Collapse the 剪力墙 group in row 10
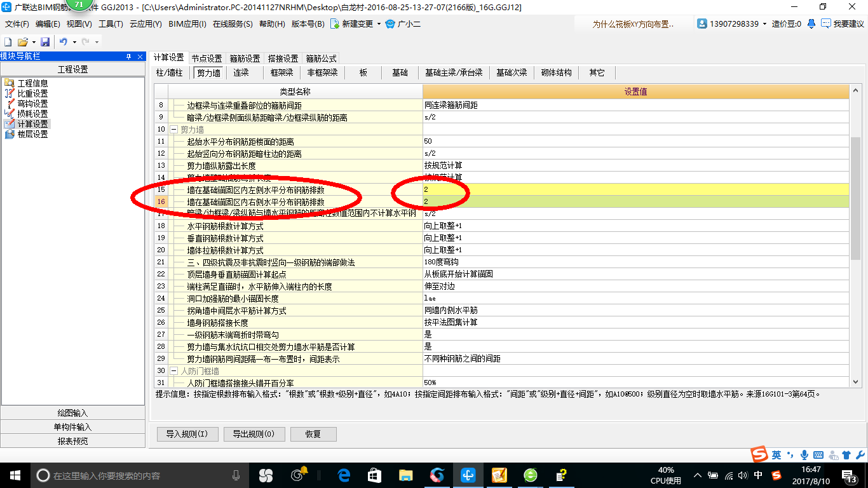The image size is (868, 488). (x=173, y=130)
